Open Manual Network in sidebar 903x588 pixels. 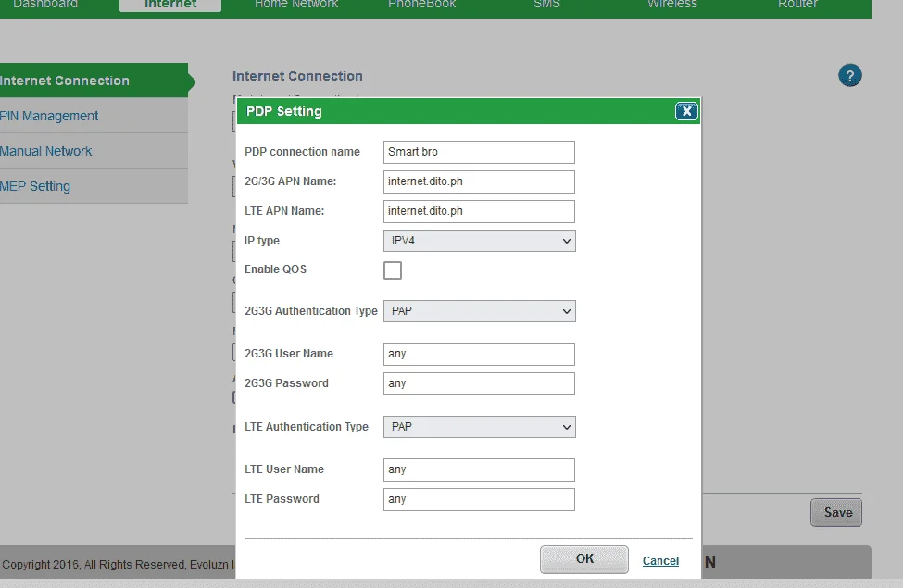[94, 151]
